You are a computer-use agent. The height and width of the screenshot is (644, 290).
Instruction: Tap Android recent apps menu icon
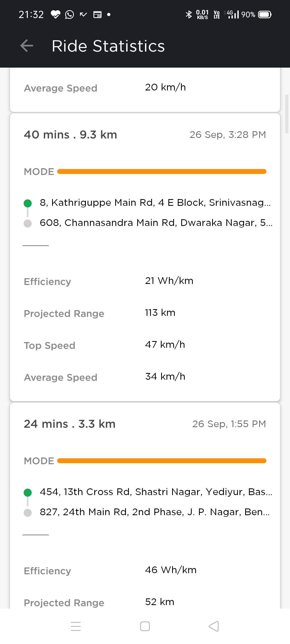[76, 626]
